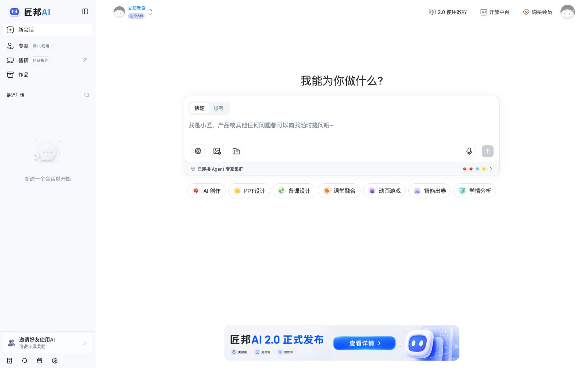Switch to 快速 fast mode
The height and width of the screenshot is (368, 588).
pos(200,108)
